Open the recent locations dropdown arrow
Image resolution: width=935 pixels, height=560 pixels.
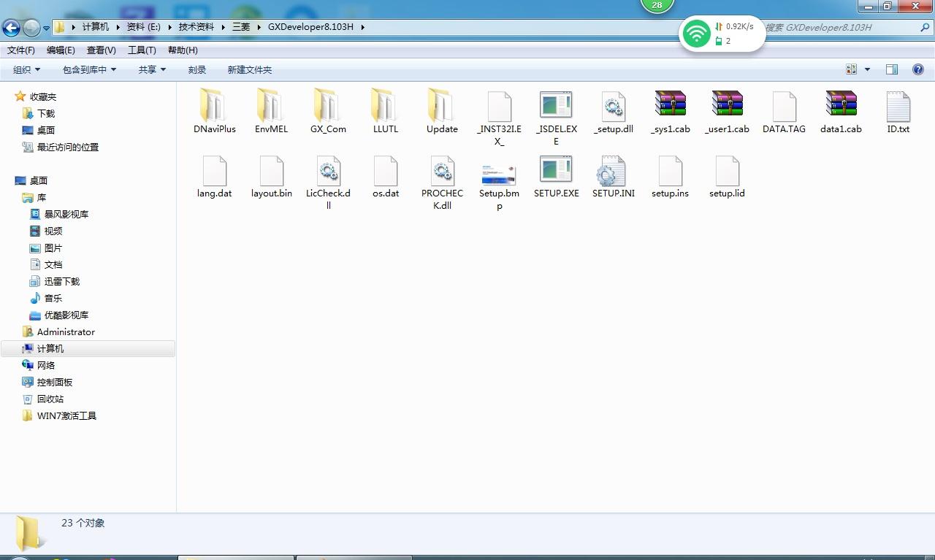(46, 28)
